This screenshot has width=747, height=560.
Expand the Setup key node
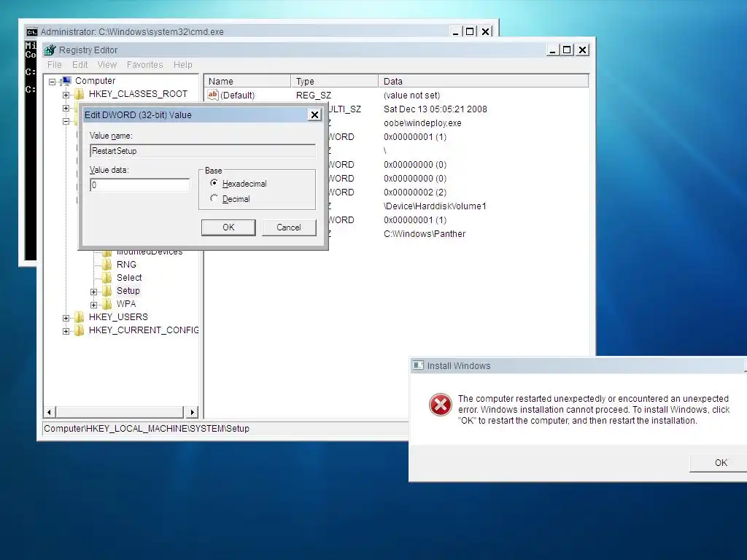(93, 292)
